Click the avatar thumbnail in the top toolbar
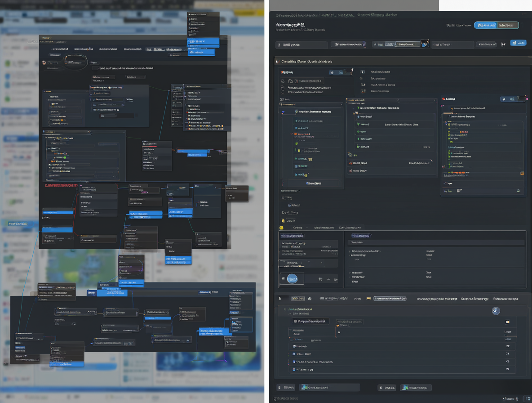This screenshot has width=532, height=403. tap(425, 44)
